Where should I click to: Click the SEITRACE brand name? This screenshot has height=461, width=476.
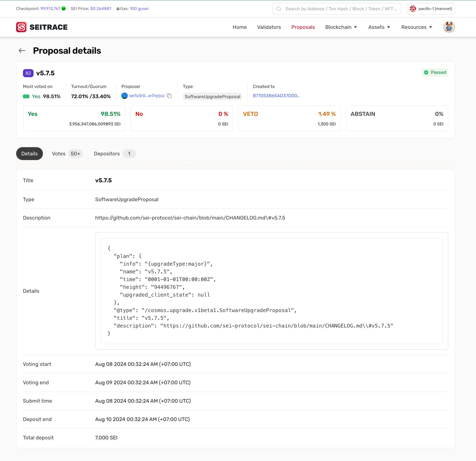click(x=49, y=27)
